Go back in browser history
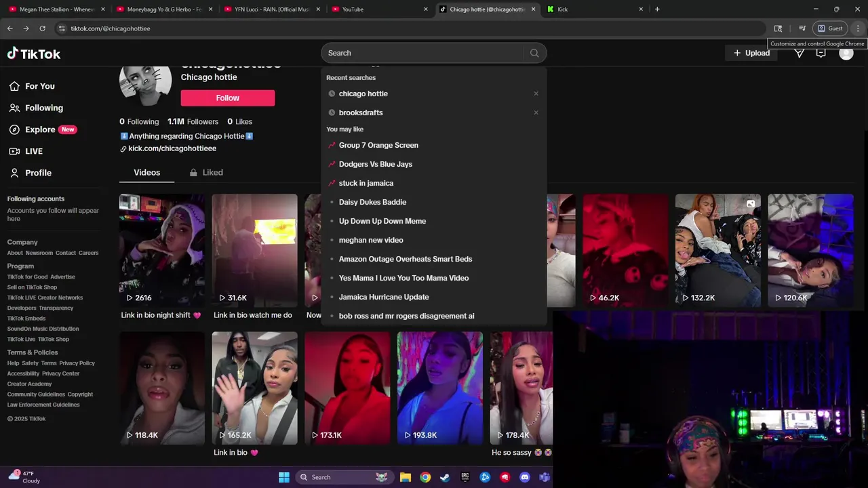Image resolution: width=868 pixels, height=488 pixels. (x=9, y=28)
